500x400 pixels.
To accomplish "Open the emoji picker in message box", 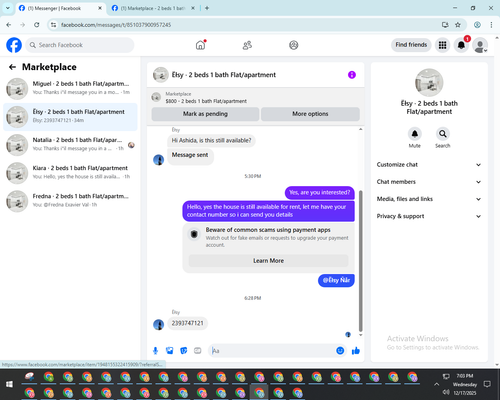I will coord(340,351).
